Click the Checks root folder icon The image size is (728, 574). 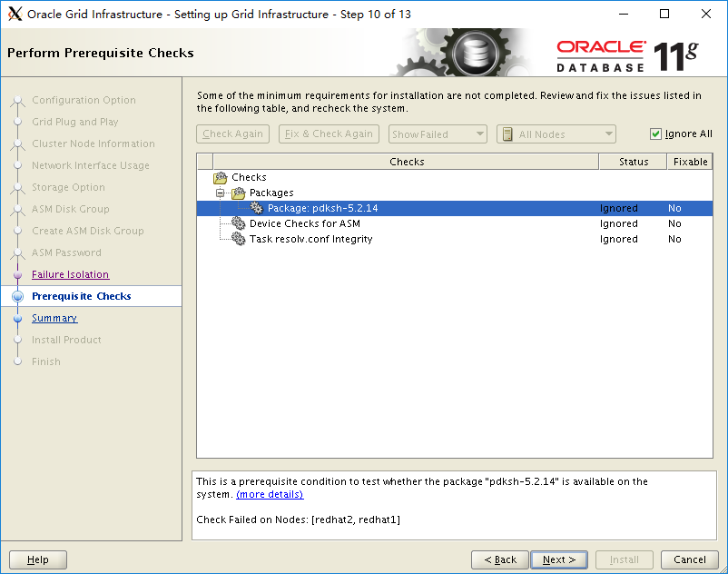coord(220,177)
